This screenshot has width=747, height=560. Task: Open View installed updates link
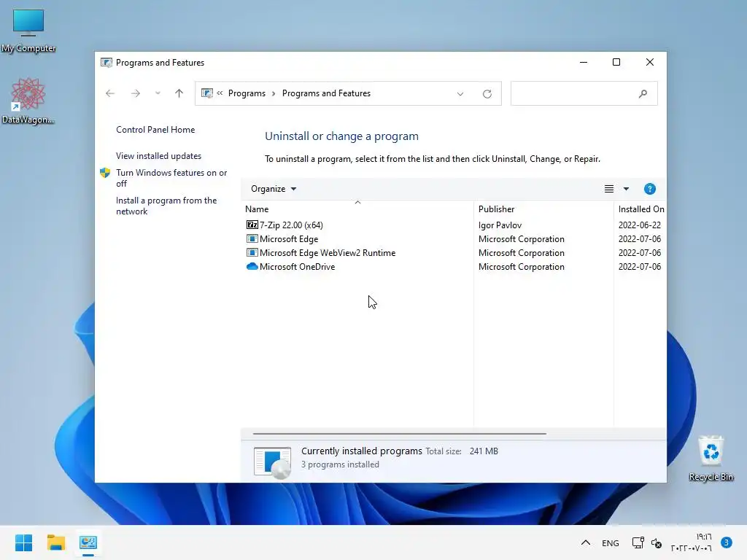coord(158,156)
